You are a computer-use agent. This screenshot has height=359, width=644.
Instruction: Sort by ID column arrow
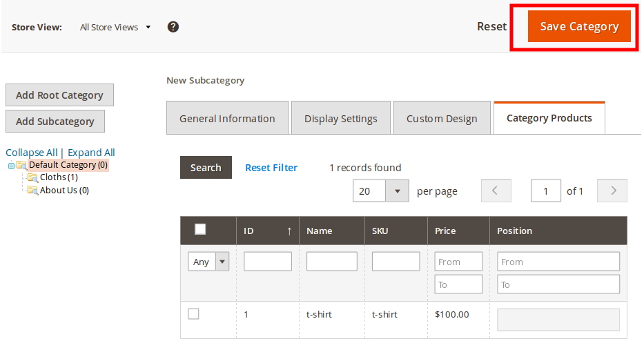289,231
